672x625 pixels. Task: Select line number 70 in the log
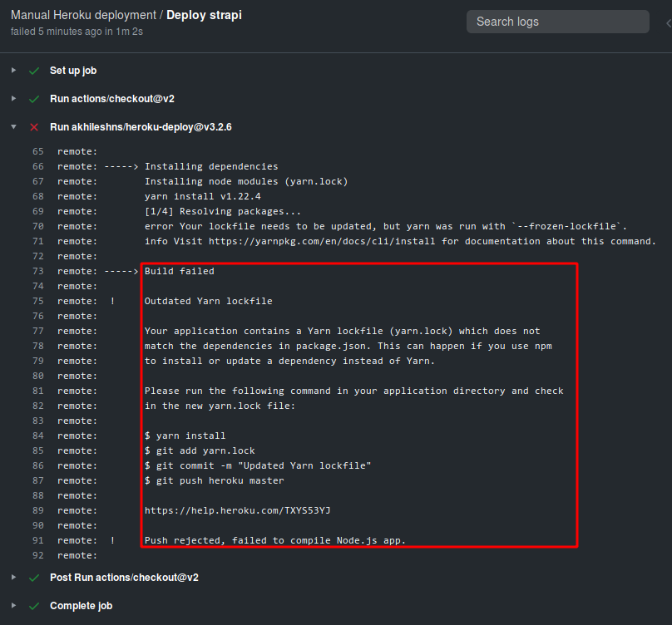click(x=38, y=226)
